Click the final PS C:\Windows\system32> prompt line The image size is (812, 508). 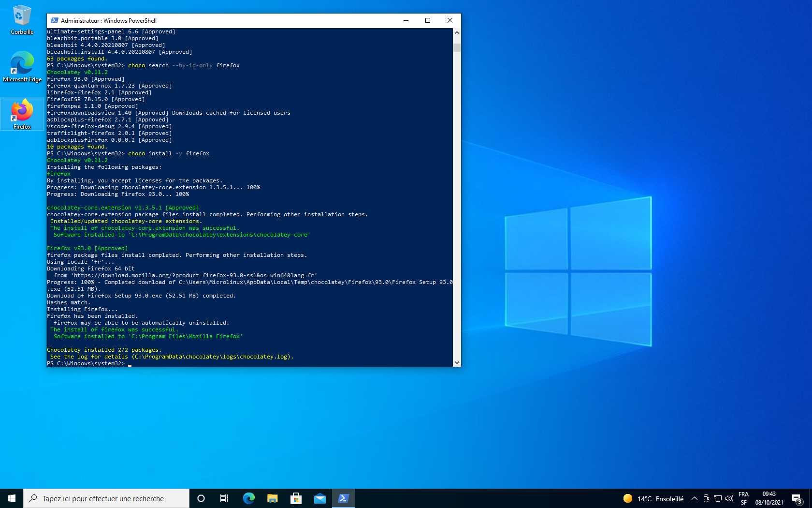coord(89,363)
